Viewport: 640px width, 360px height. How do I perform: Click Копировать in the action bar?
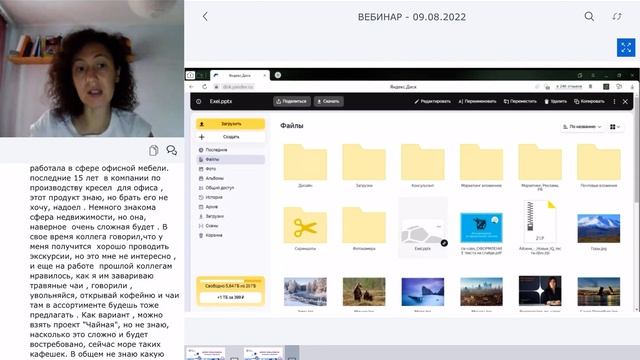pos(589,101)
